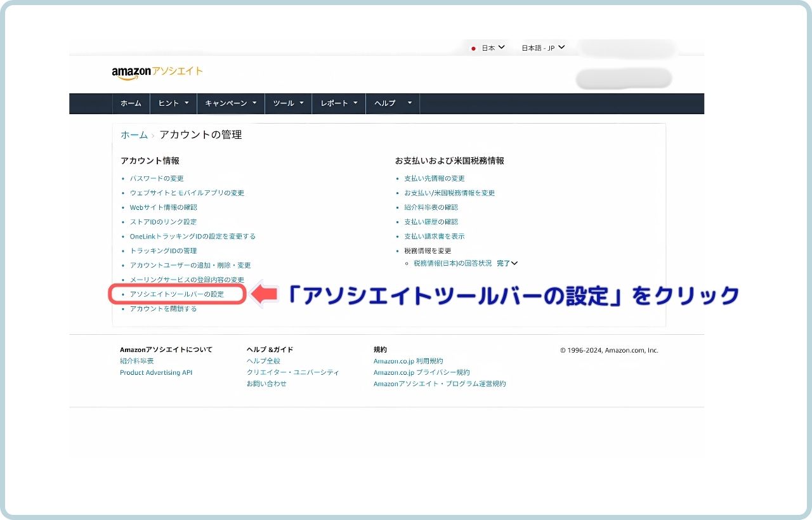Viewport: 812px width, 520px height.
Task: Open メーリングサービスの登録内容の変更 link
Action: click(x=187, y=280)
